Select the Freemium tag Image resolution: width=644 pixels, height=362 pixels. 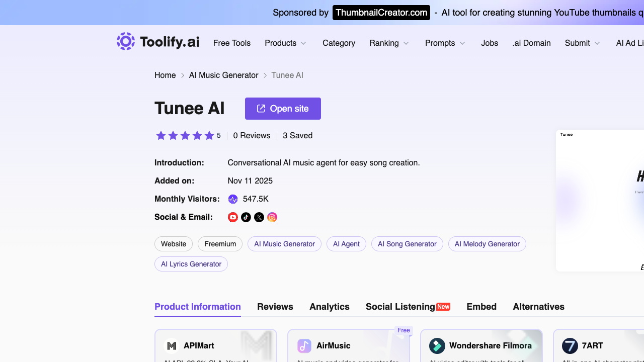click(220, 244)
